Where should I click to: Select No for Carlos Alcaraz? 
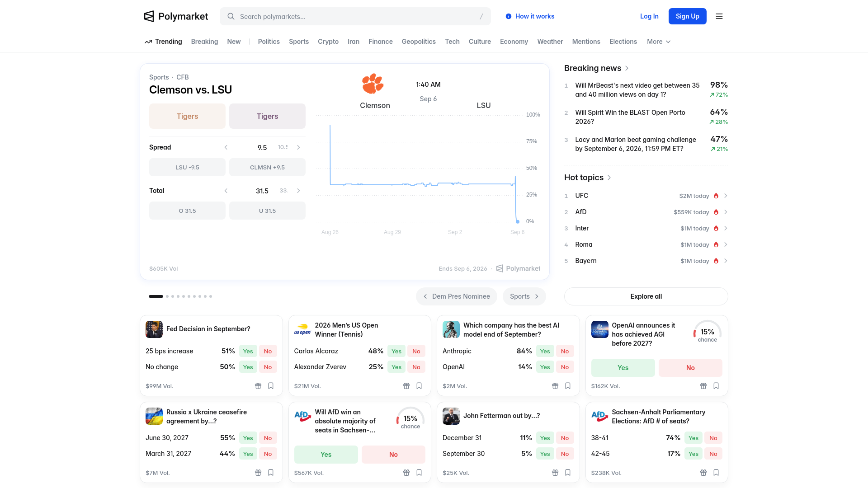[x=416, y=351]
